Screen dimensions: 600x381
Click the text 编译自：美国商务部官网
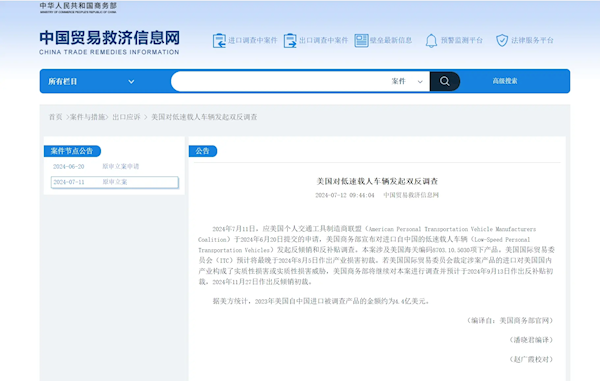coord(510,321)
